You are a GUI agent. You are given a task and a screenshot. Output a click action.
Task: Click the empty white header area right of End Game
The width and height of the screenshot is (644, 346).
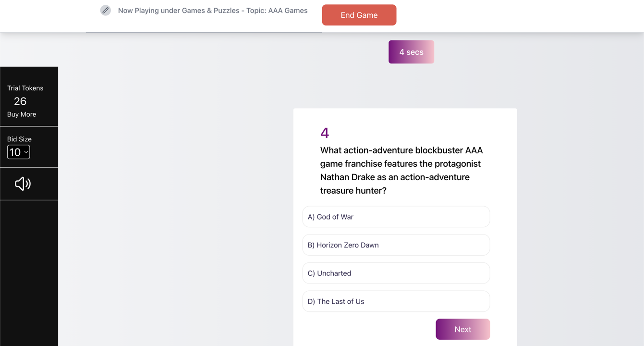click(x=519, y=15)
